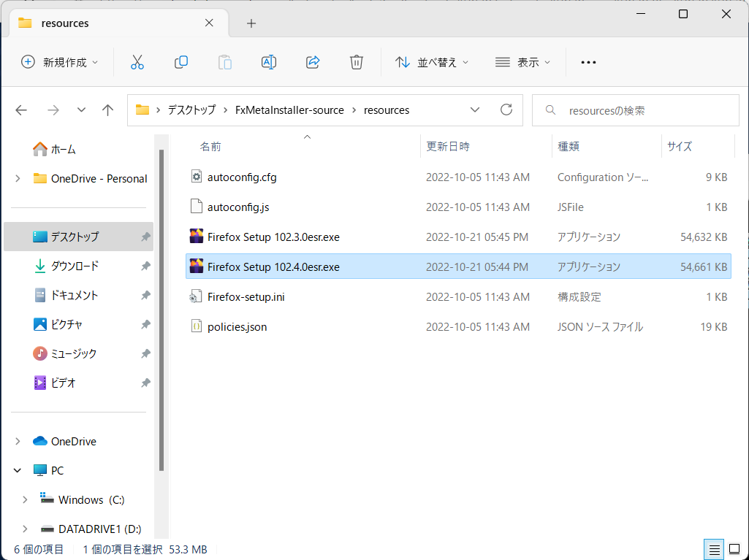Click the Cut scissors icon
This screenshot has height=560, width=749.
(137, 62)
